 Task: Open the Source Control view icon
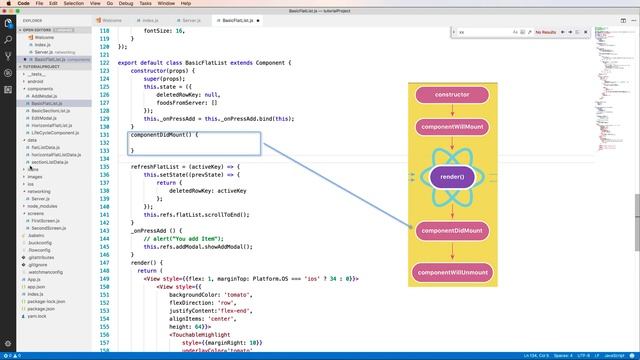8,56
